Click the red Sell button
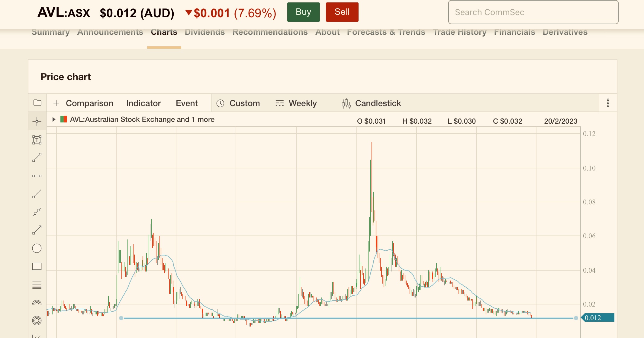Viewport: 644px width, 338px height. point(342,12)
